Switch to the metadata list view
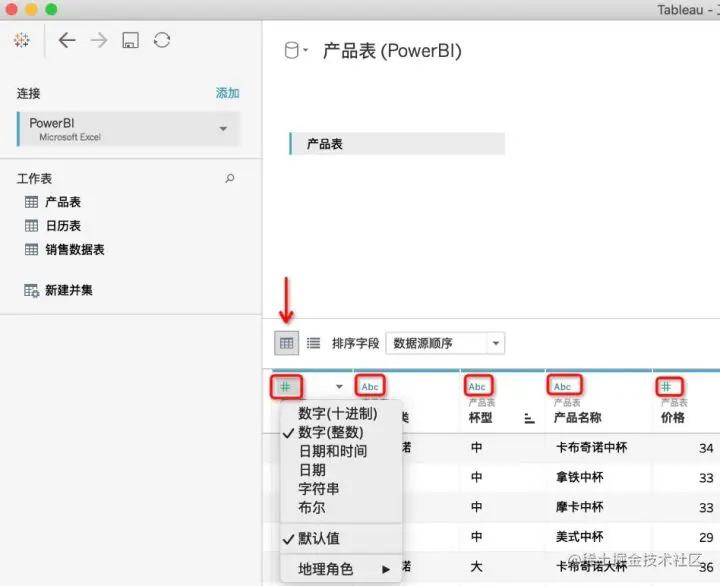Viewport: 720px width, 586px height. coord(314,343)
